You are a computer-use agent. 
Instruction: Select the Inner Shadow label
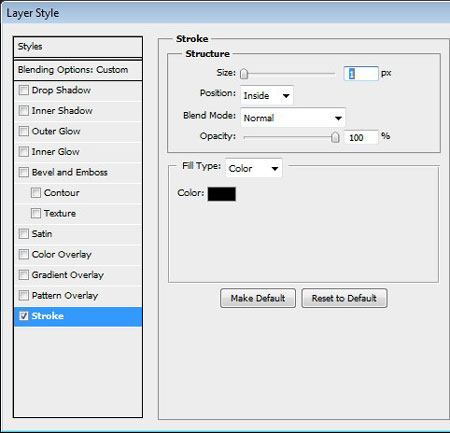click(x=62, y=110)
